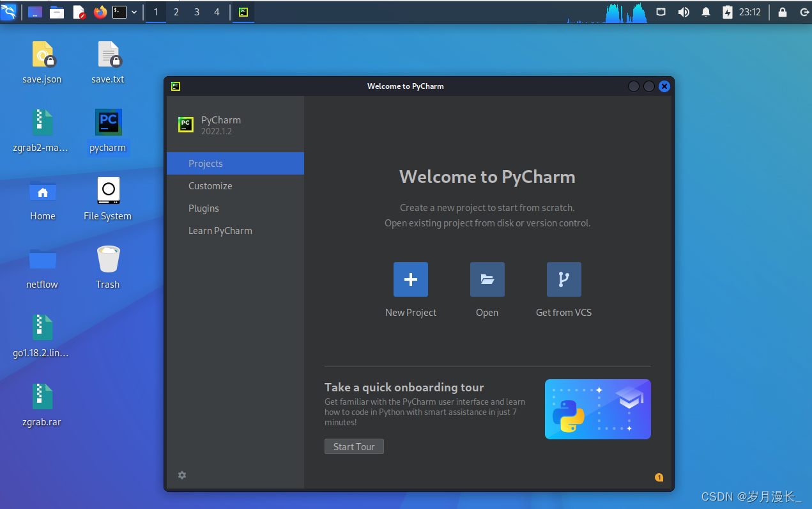Click the New Project plus icon
812x509 pixels.
click(x=411, y=279)
